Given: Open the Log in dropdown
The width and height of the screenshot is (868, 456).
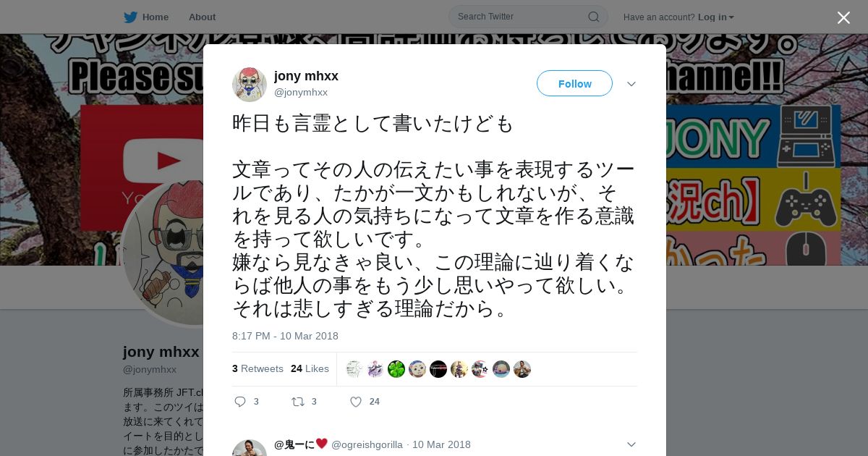Looking at the screenshot, I should pyautogui.click(x=716, y=17).
